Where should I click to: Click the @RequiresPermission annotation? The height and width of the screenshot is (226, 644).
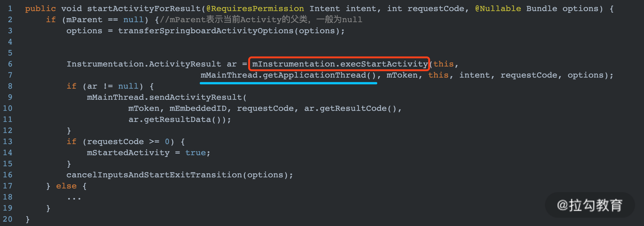(x=255, y=9)
